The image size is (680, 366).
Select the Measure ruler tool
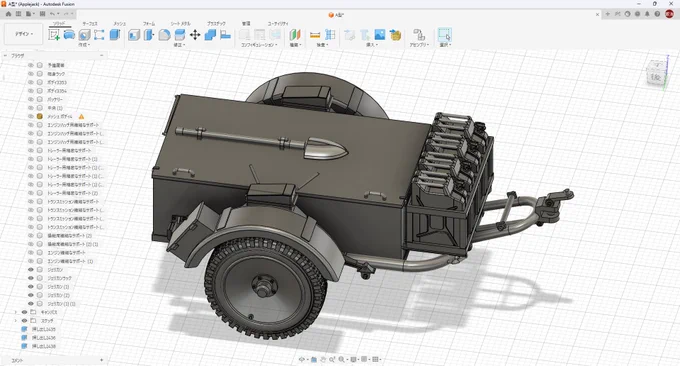pos(315,35)
